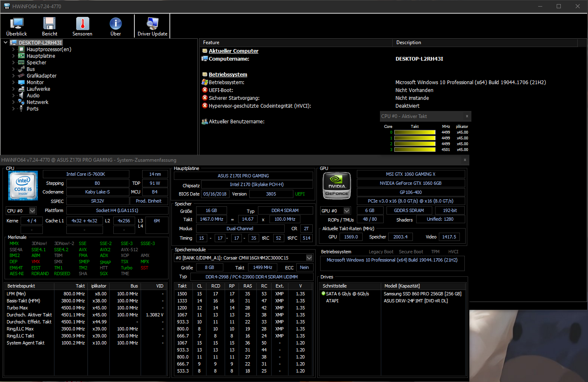Collapse the DESKTOP-L2RH43I root node

[5, 42]
